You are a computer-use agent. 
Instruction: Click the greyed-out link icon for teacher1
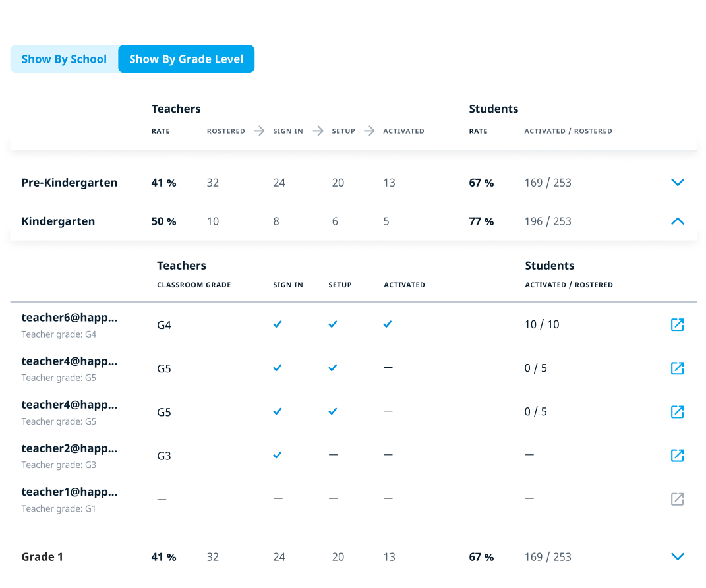pyautogui.click(x=677, y=499)
